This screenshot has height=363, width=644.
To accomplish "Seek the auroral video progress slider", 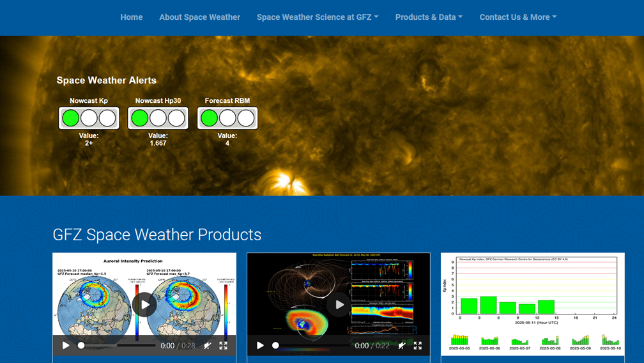I will pos(118,345).
